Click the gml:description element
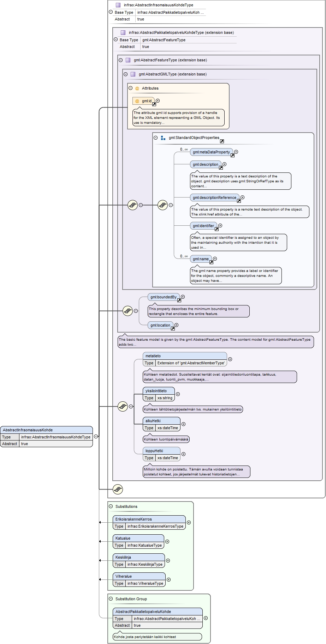Viewport: 326px width, 644px height. [x=206, y=164]
